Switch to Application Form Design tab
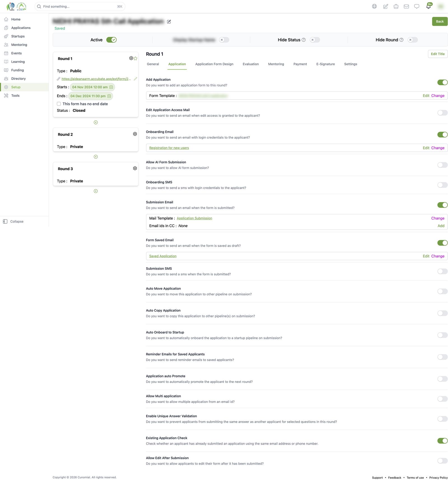The width and height of the screenshot is (448, 481). coord(214,64)
